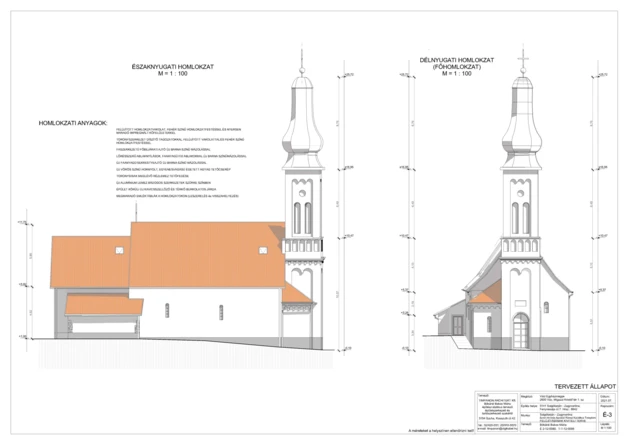Click the small orange porch roof at left
Screen dimensions: 628x444
103,304
